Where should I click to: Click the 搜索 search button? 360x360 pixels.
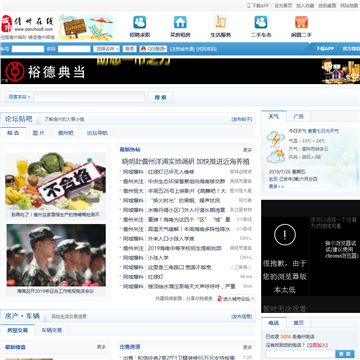pos(160,97)
